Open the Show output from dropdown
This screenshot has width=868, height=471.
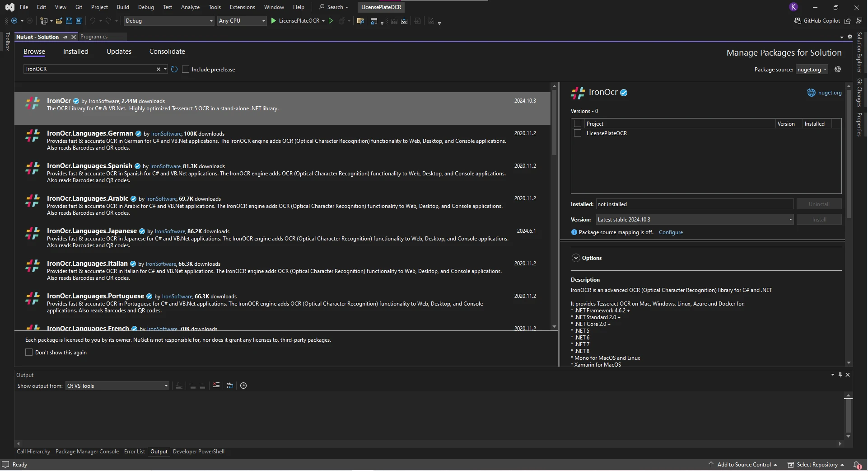point(117,386)
